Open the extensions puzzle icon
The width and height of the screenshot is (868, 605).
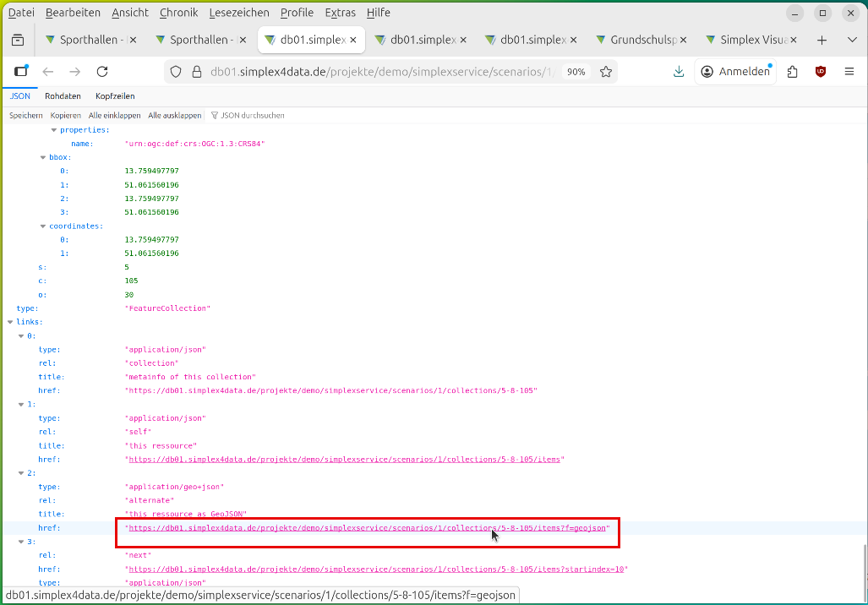click(792, 72)
